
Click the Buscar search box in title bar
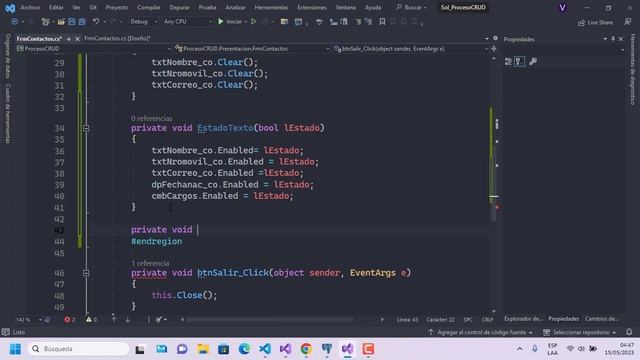click(x=411, y=7)
